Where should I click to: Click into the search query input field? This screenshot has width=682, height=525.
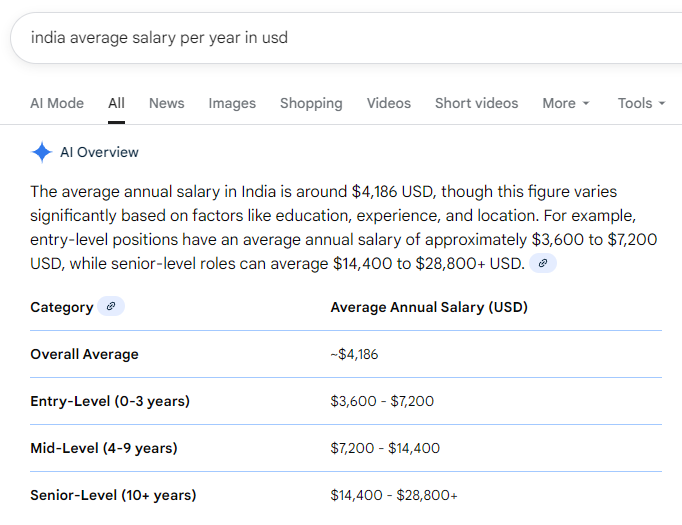point(346,38)
